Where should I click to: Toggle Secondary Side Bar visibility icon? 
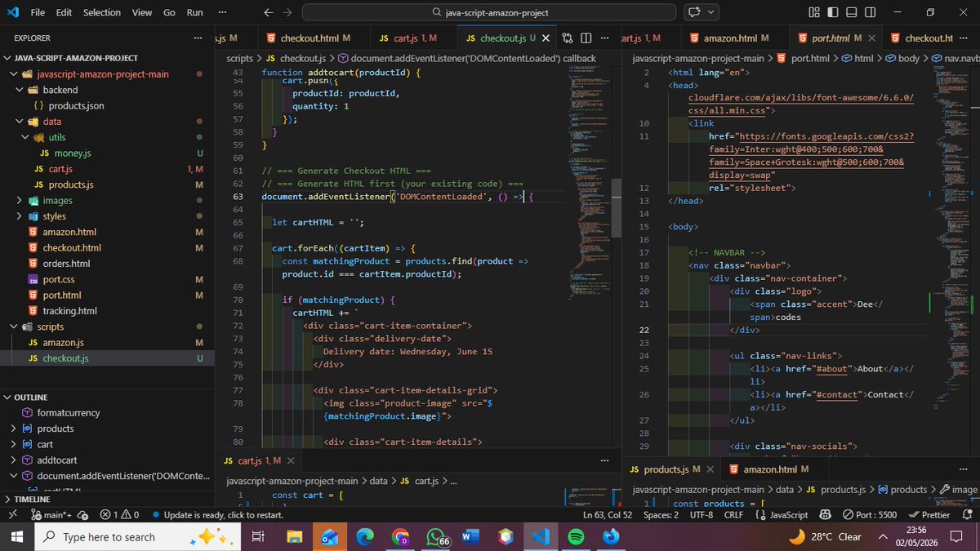tap(871, 12)
